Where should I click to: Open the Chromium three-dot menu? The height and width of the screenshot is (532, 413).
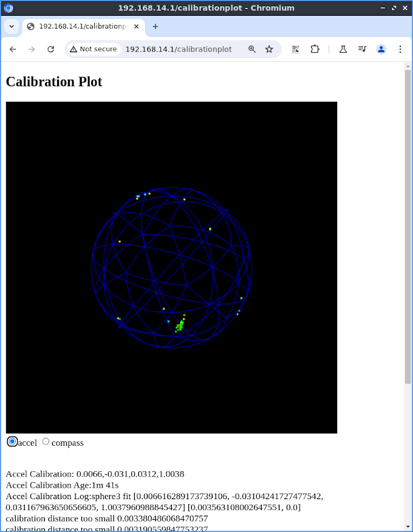pos(400,49)
